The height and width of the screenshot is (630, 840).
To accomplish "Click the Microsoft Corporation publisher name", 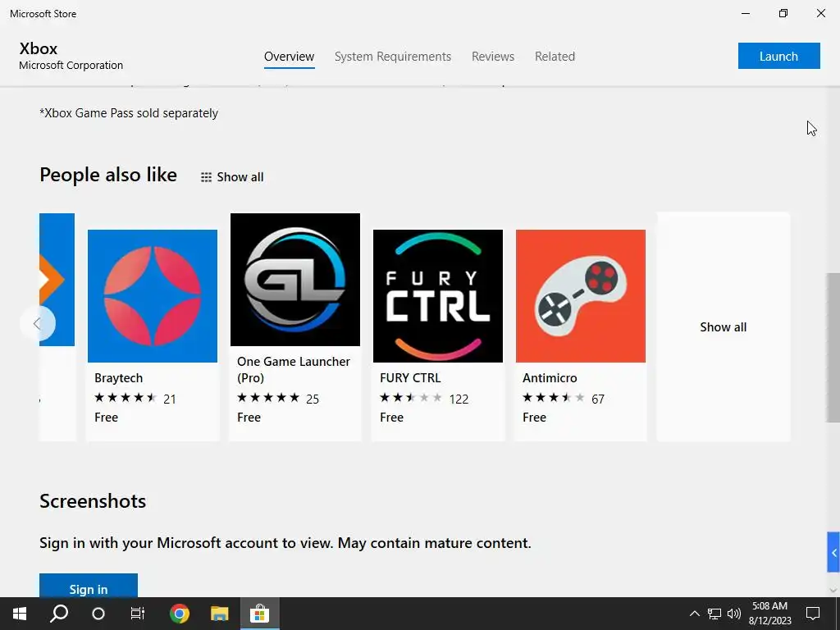I will click(x=71, y=66).
